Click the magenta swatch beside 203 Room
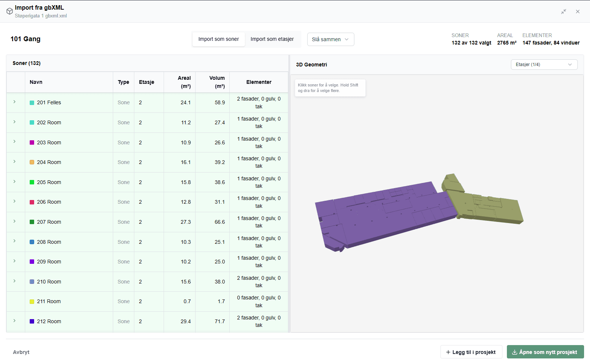This screenshot has height=364, width=590. pos(32,142)
